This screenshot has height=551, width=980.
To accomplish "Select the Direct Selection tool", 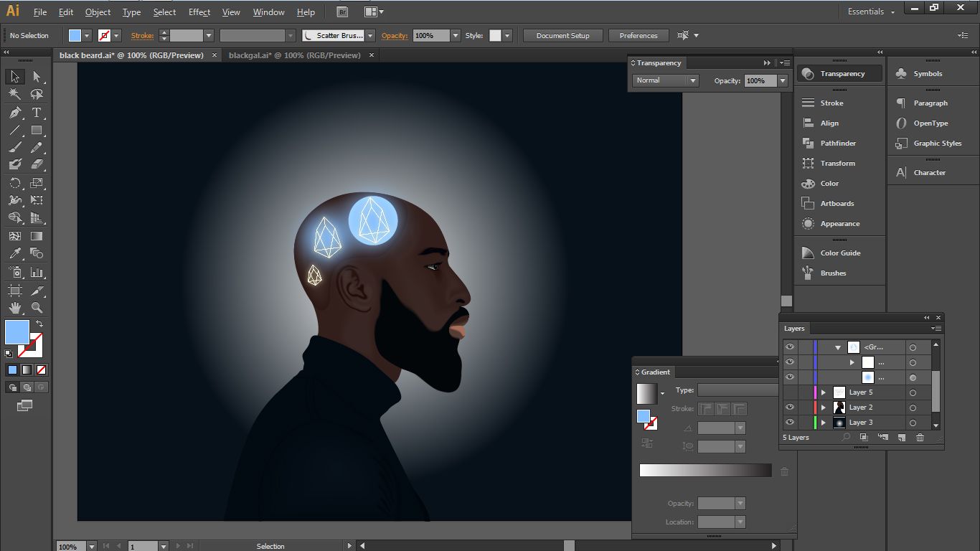I will click(x=37, y=77).
